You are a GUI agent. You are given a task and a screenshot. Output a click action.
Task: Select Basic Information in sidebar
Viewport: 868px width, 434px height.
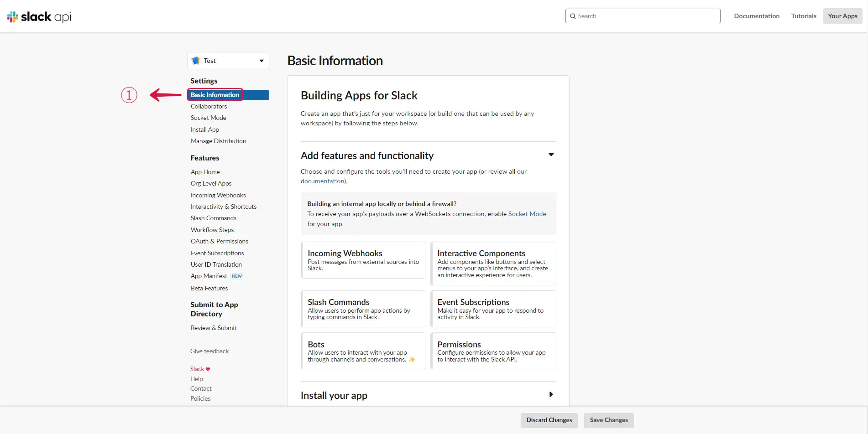(228, 95)
